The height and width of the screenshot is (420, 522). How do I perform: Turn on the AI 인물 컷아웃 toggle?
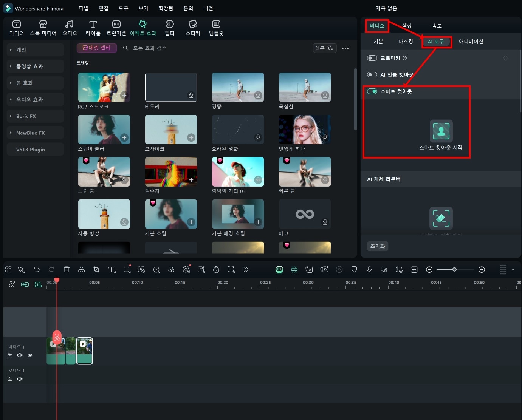(372, 75)
